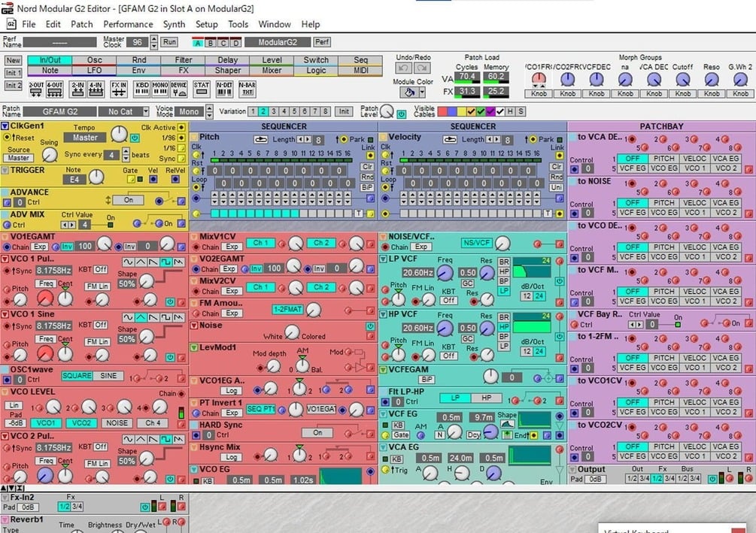
Task: Click the Perf button
Action: click(x=322, y=42)
